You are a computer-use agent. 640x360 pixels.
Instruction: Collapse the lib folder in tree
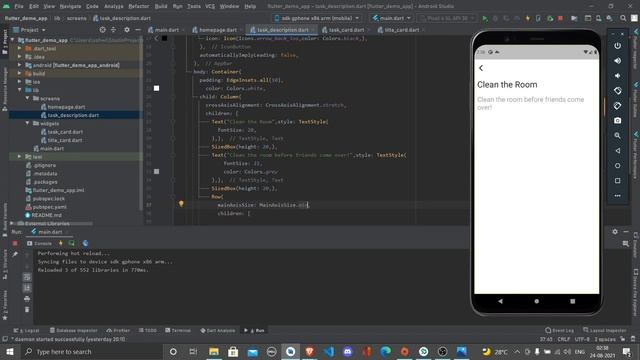click(20, 90)
